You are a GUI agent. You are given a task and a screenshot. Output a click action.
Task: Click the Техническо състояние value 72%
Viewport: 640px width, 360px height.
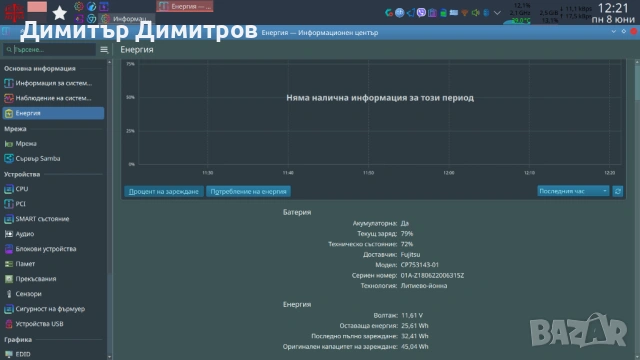pos(407,244)
